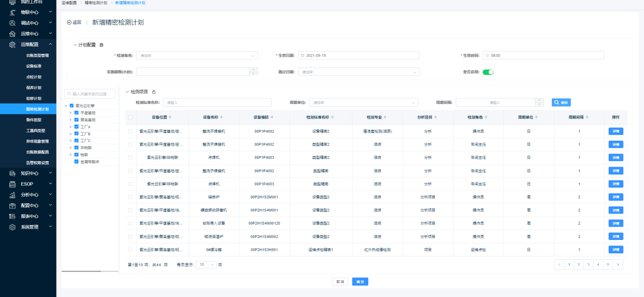Uncheck the 工厂A tree checkbox

pos(76,127)
